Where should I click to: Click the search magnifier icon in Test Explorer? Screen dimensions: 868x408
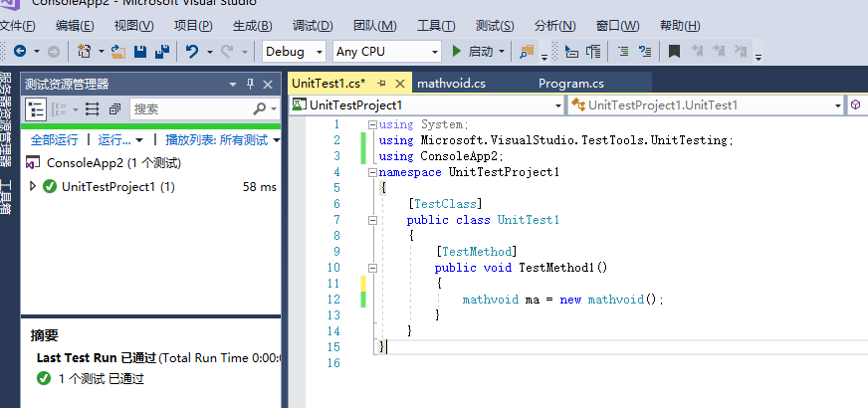[x=259, y=109]
